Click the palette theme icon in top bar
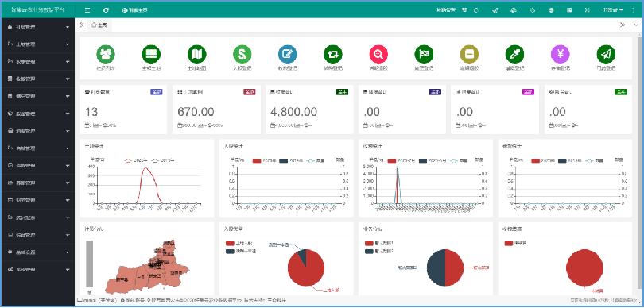The image size is (644, 308). point(514,10)
